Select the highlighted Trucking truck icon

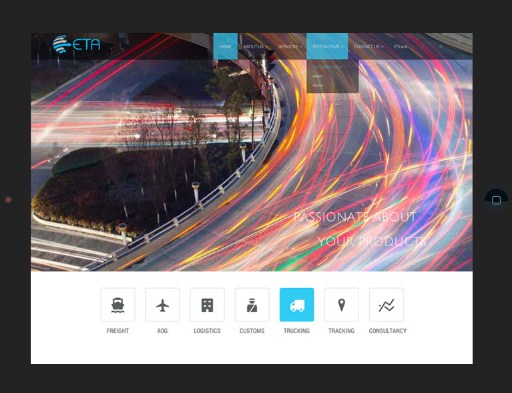click(x=297, y=305)
